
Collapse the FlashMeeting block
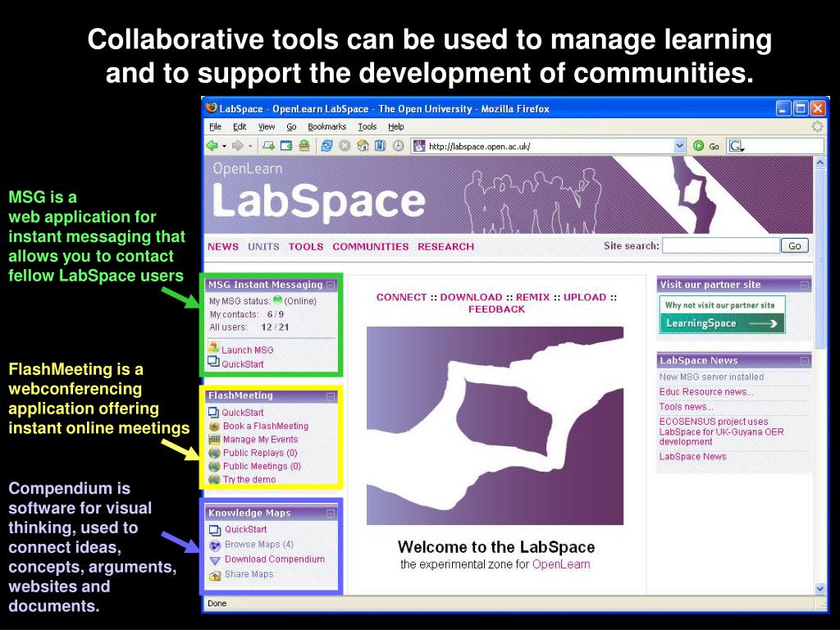point(331,396)
